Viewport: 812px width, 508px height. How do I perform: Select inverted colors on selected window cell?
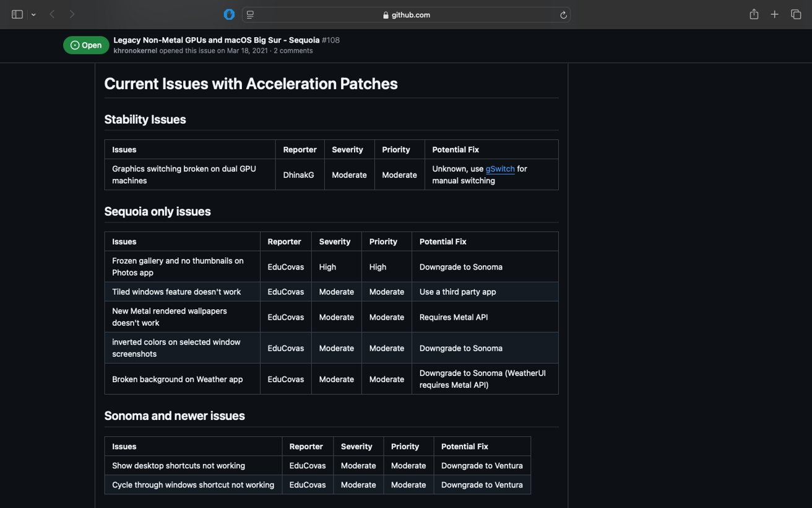coord(182,348)
